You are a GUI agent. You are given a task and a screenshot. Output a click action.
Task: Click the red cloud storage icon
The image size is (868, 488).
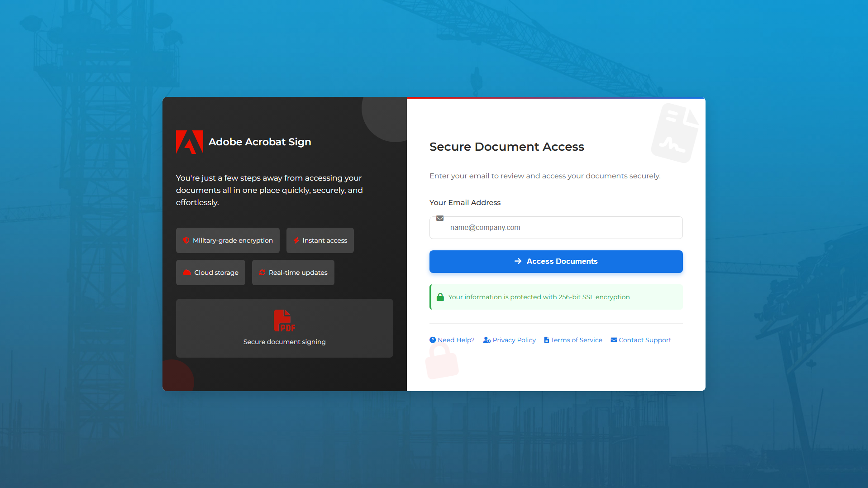tap(187, 273)
